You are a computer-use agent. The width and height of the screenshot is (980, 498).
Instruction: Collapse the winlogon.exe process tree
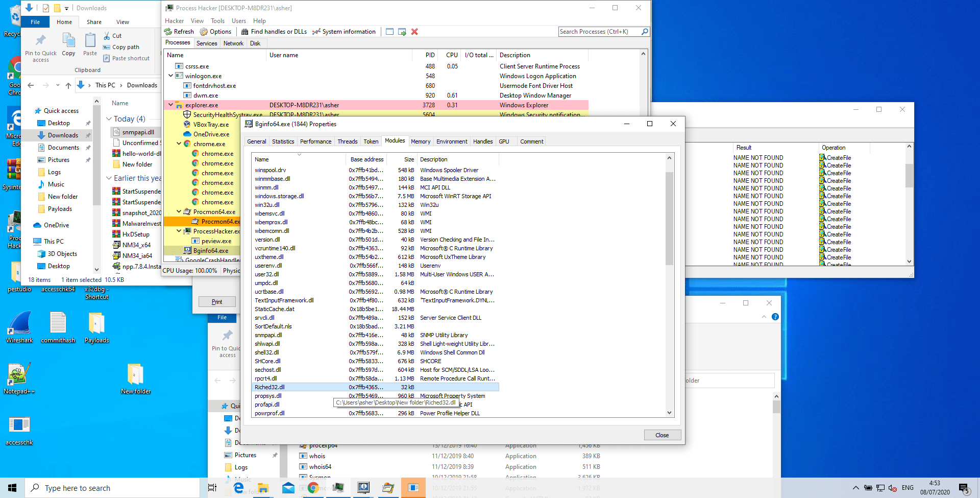pos(170,76)
